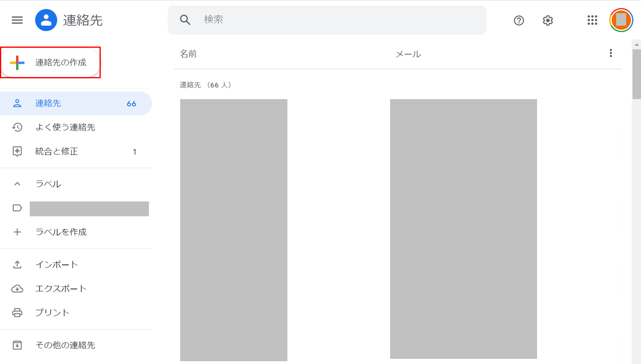
Task: Click the 連絡先の作成 button
Action: [x=51, y=63]
